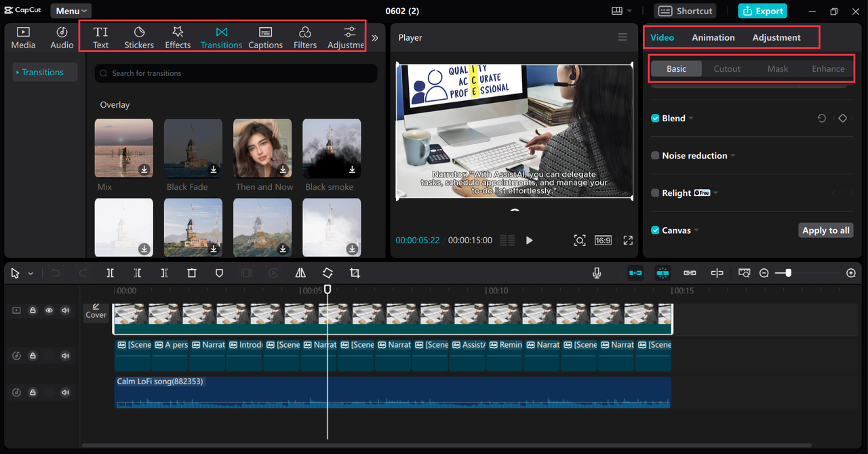The image size is (868, 454).
Task: Click the Split clip tool
Action: (x=111, y=273)
